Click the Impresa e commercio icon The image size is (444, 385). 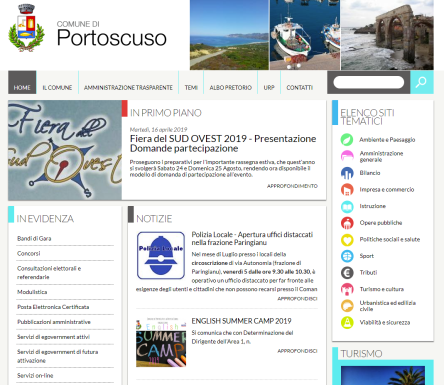tap(347, 189)
